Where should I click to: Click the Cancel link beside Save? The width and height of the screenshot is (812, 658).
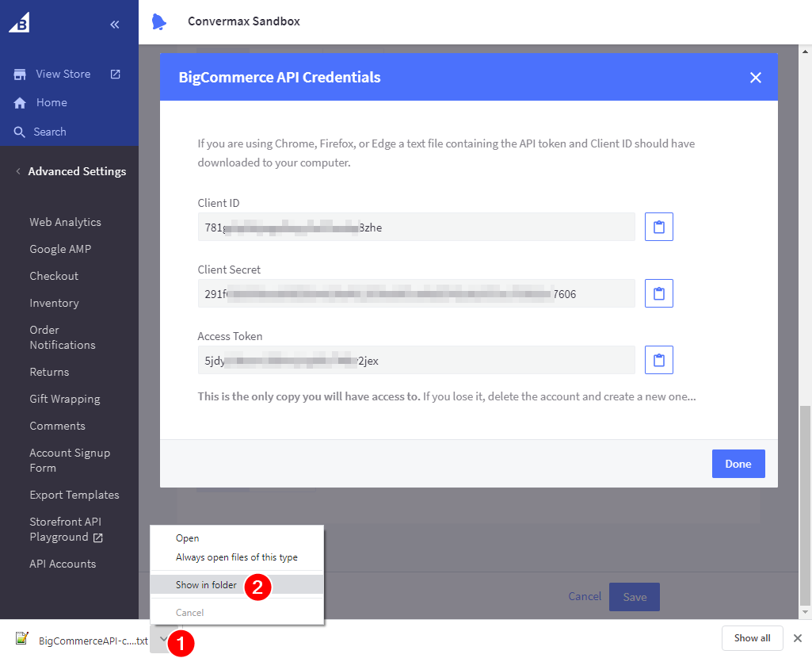585,596
